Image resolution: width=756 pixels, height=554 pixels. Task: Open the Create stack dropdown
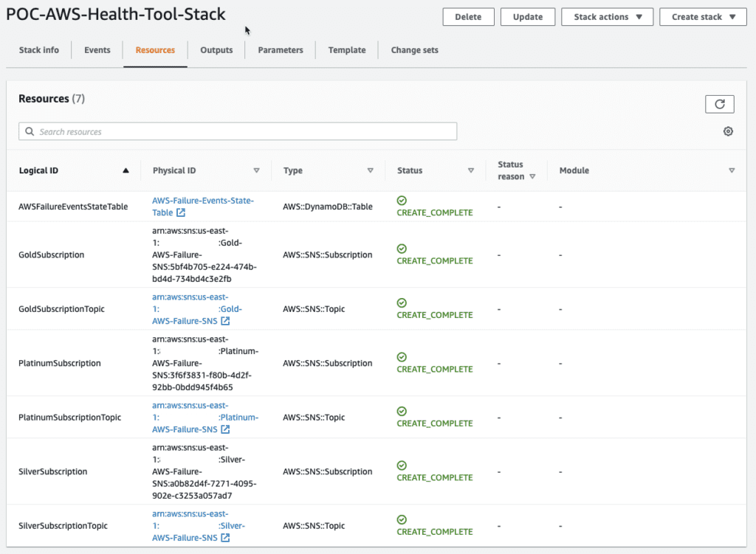pos(703,17)
